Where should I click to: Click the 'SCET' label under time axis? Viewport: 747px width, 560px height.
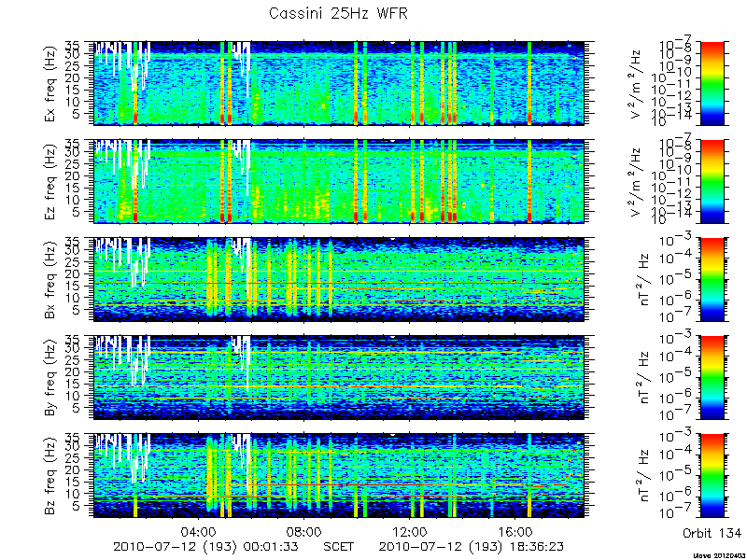339,546
